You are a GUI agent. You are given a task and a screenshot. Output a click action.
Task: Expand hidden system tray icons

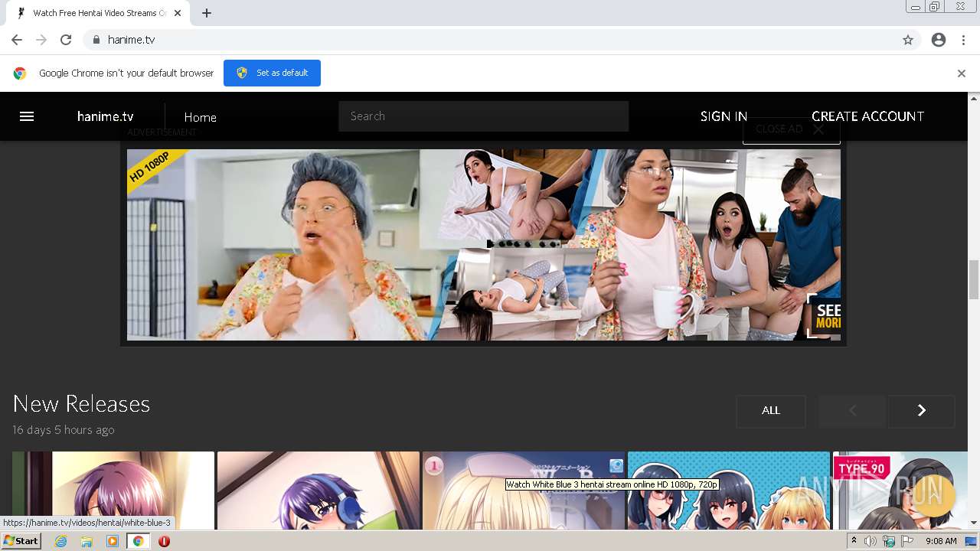[x=854, y=541]
